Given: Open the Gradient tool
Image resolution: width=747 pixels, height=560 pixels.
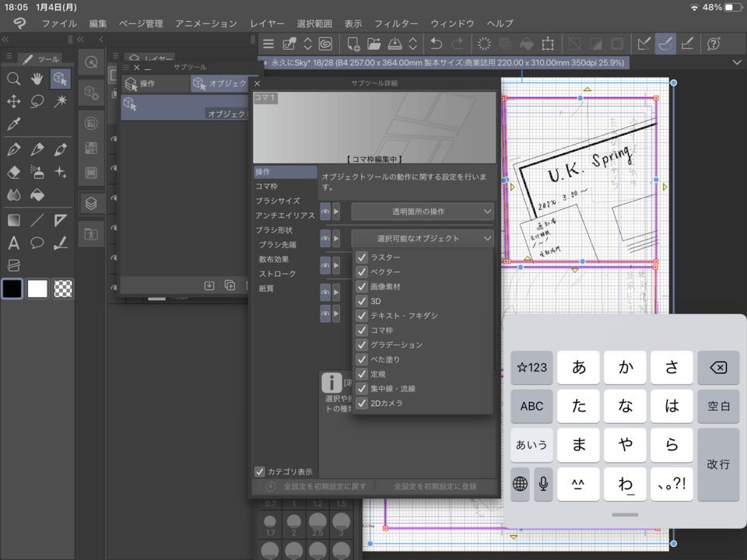Looking at the screenshot, I should point(14,221).
